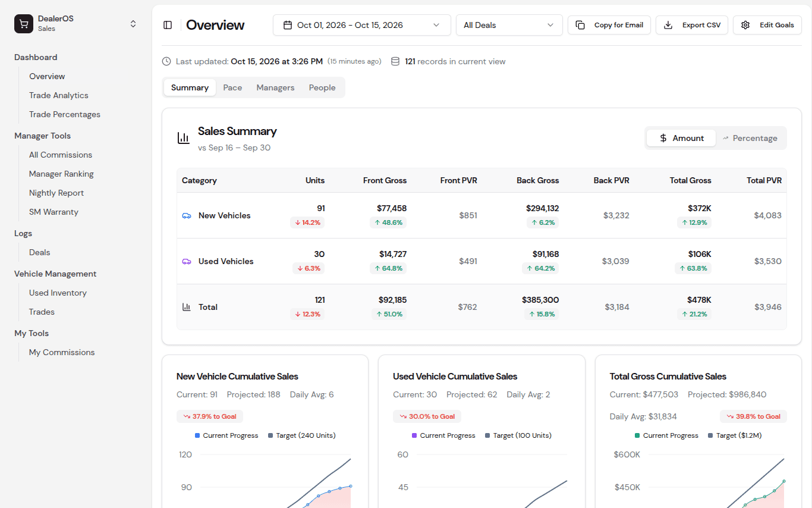Screen dimensions: 812x508
Task: Open Manager Ranking page
Action: tap(61, 174)
